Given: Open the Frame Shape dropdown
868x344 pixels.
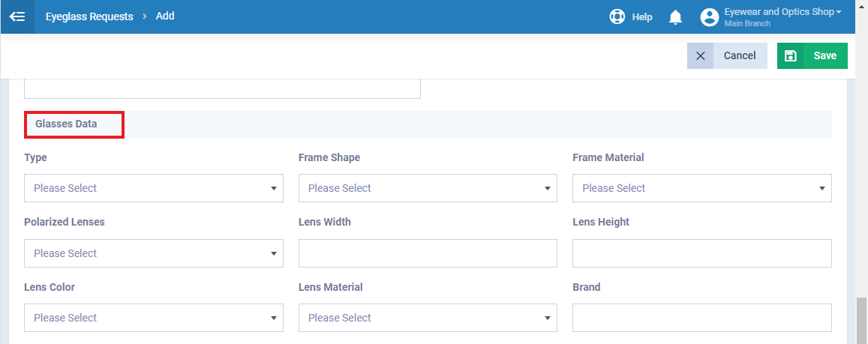Looking at the screenshot, I should click(x=428, y=188).
